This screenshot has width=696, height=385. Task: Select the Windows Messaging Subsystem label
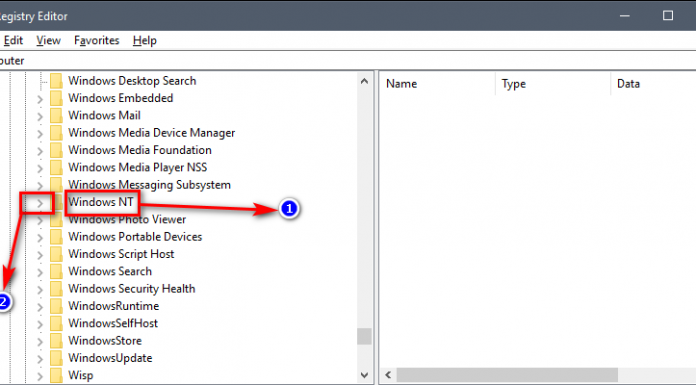tap(150, 185)
